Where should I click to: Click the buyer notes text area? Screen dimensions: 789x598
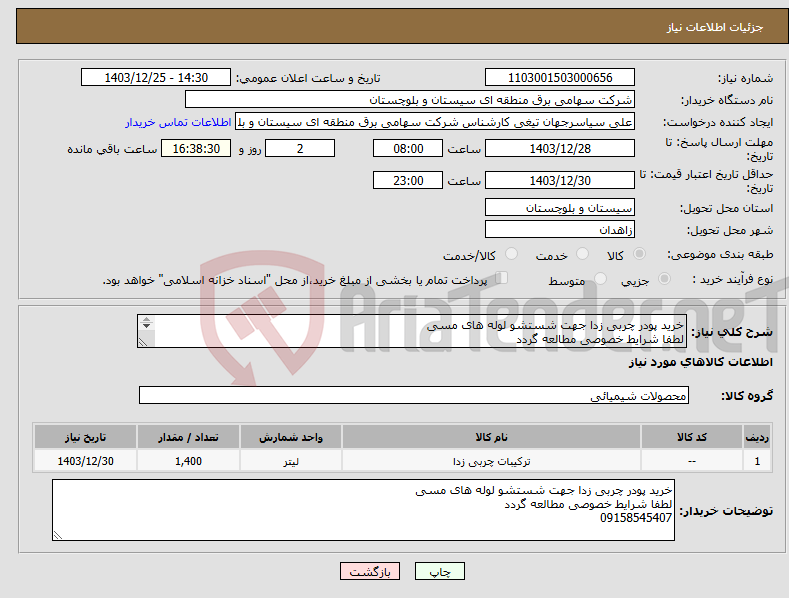click(363, 510)
